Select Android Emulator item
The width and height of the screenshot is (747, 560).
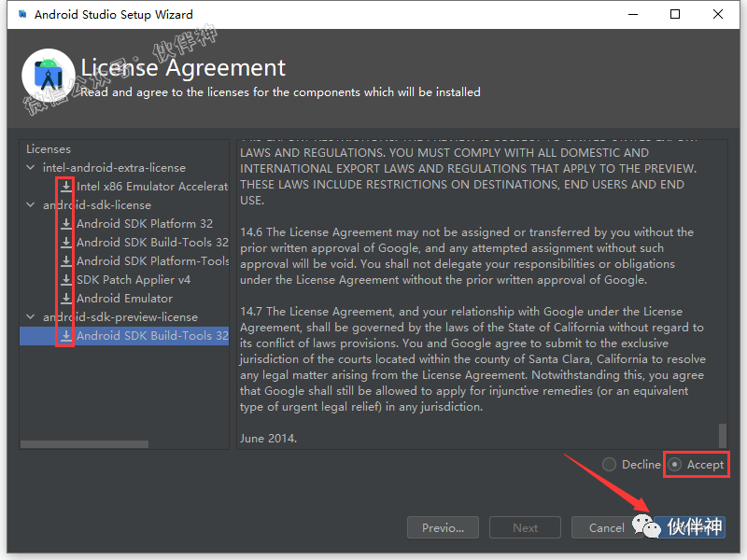(x=124, y=298)
